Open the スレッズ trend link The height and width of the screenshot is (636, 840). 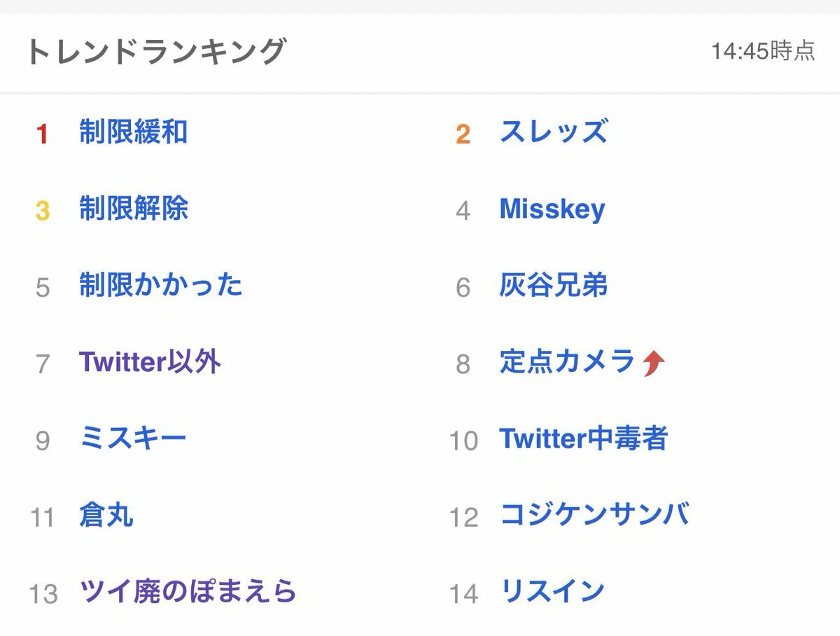pyautogui.click(x=553, y=132)
